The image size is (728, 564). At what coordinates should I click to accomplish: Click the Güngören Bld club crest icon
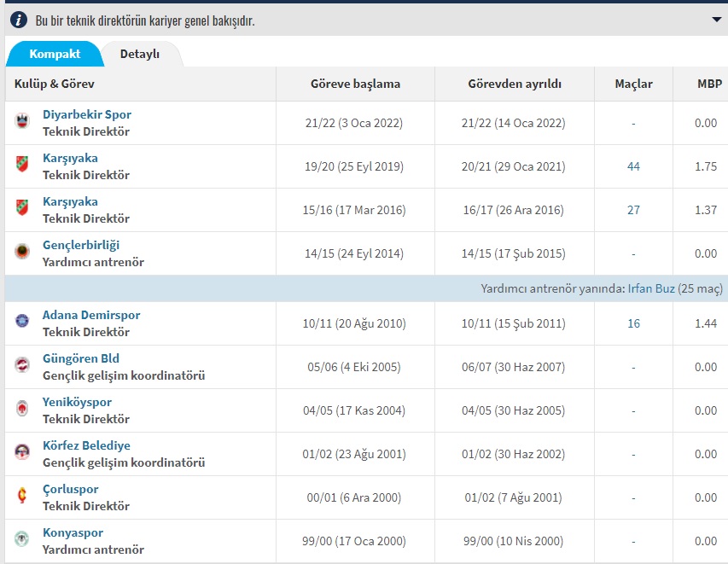click(22, 365)
